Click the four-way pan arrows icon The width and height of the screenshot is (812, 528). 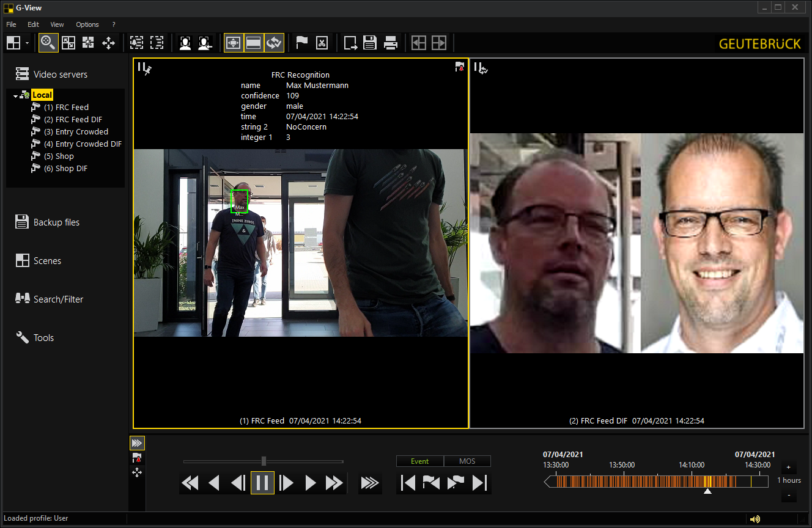108,43
